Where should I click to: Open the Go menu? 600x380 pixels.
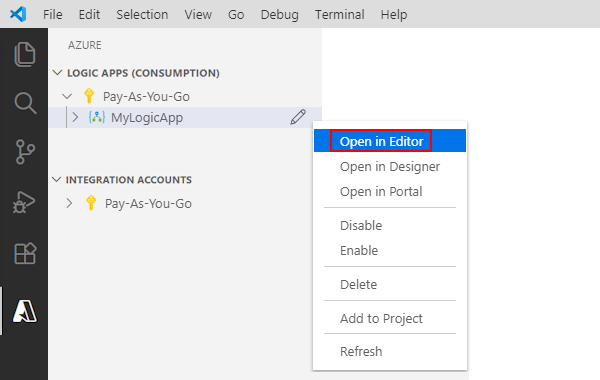click(236, 15)
